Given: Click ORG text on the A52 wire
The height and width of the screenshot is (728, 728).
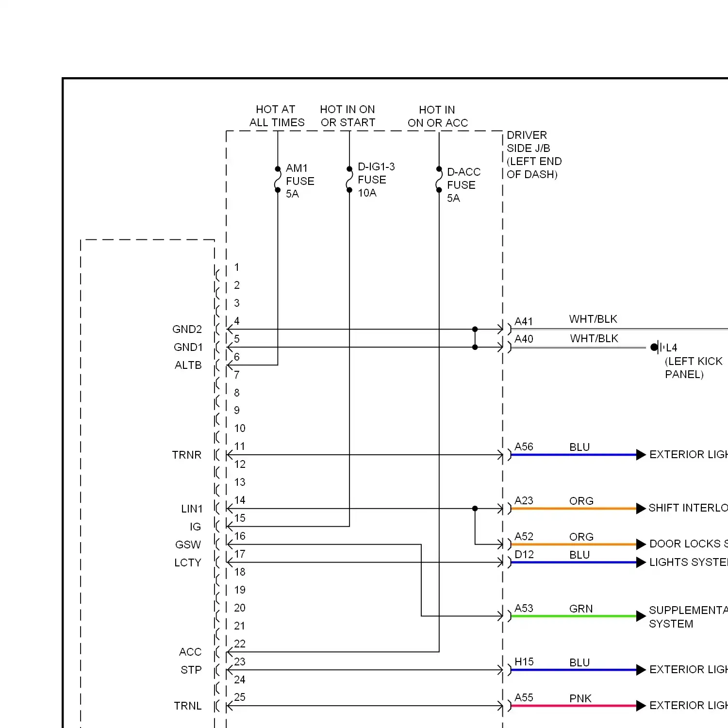Looking at the screenshot, I should coord(581,537).
